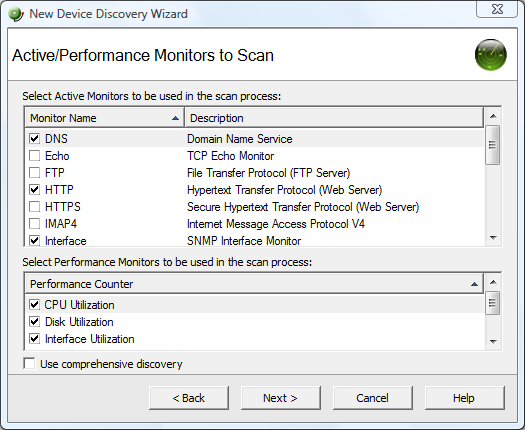
Task: Click the active monitors scrollbar down arrow
Action: point(493,237)
